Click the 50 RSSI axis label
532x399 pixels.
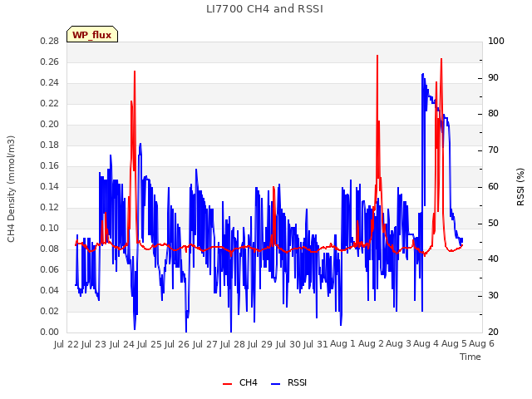[x=493, y=224]
